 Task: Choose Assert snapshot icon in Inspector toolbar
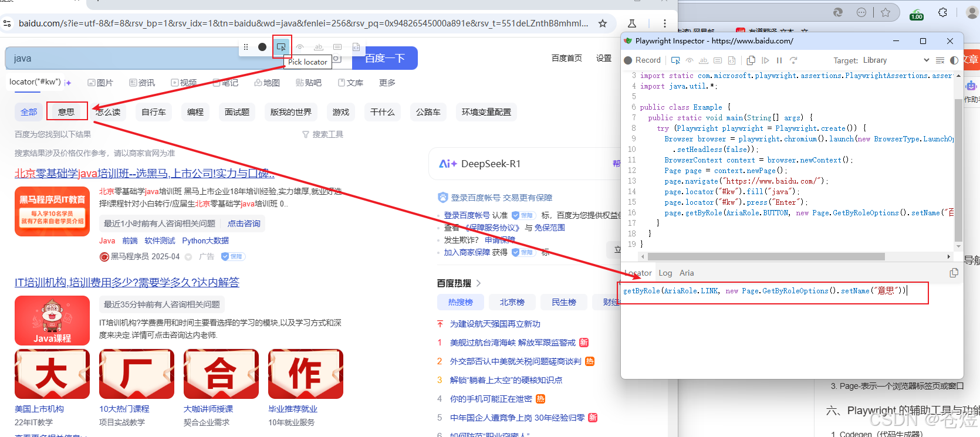732,60
